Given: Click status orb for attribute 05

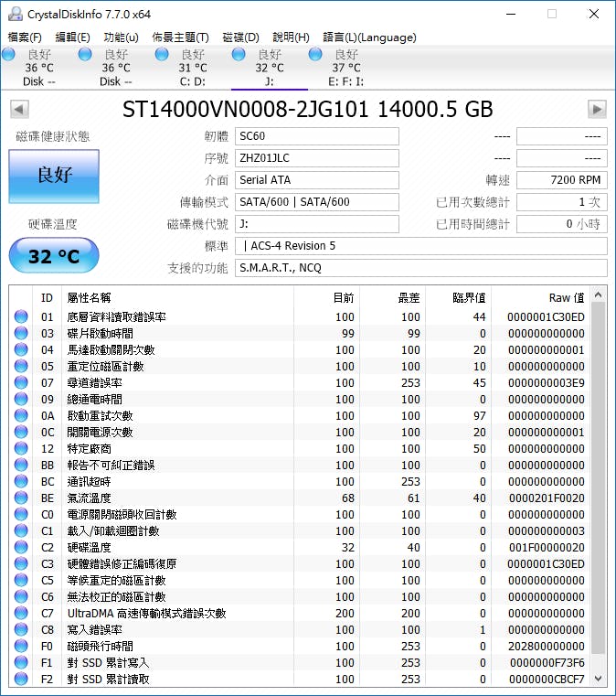Looking at the screenshot, I should coord(21,366).
